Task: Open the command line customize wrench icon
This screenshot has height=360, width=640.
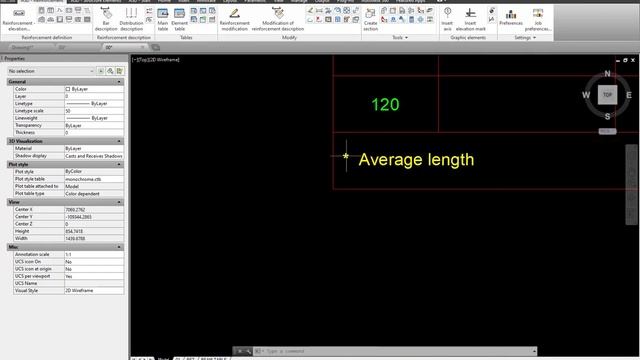Action: [248, 351]
